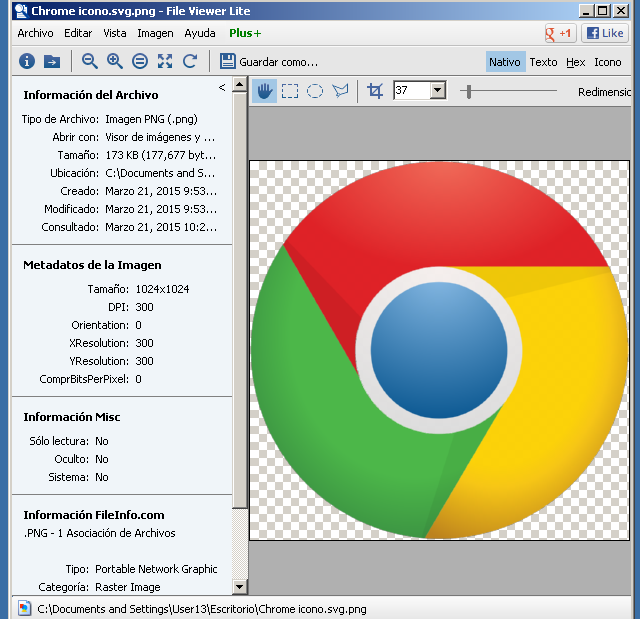640x619 pixels.
Task: Click the Redimensionar button
Action: (x=604, y=92)
